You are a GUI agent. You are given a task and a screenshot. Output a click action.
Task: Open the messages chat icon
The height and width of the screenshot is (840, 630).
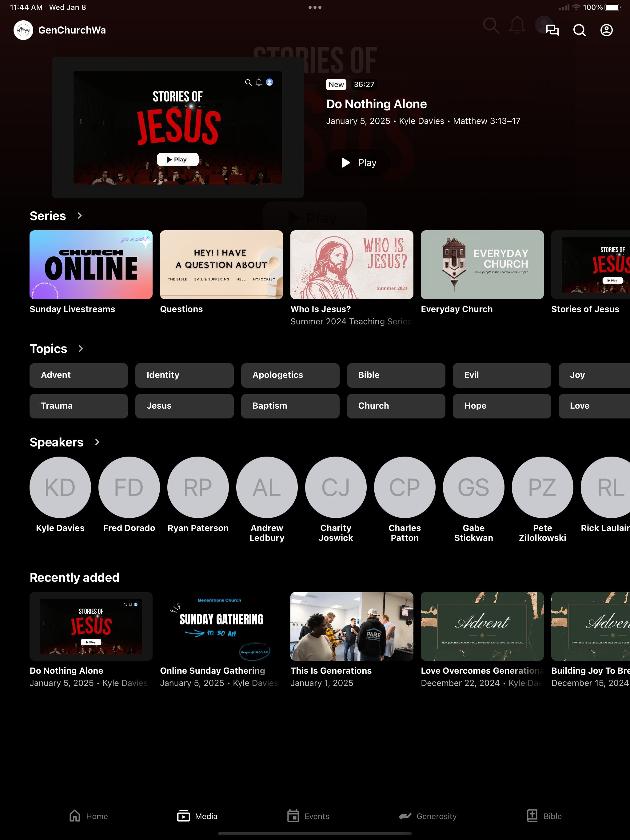552,30
